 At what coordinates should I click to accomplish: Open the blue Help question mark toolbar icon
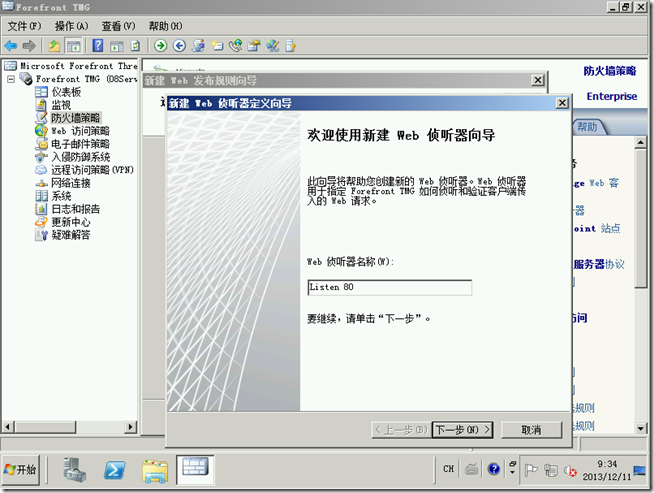click(98, 45)
